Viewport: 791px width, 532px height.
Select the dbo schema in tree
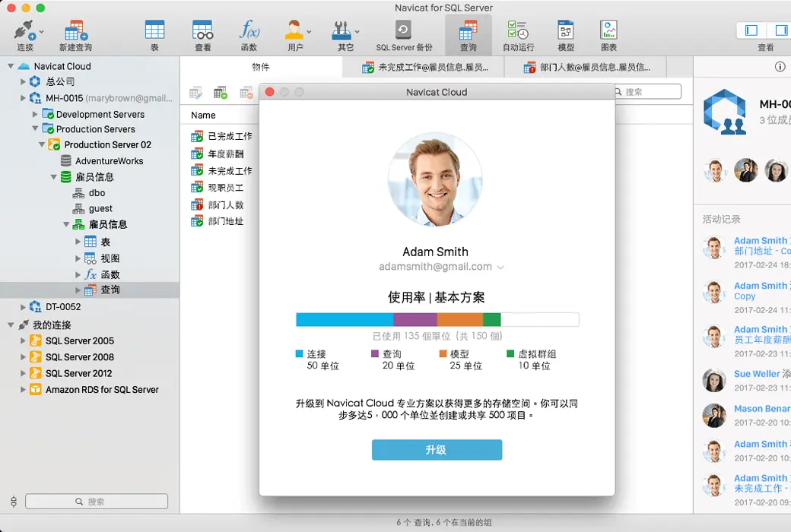[x=89, y=192]
